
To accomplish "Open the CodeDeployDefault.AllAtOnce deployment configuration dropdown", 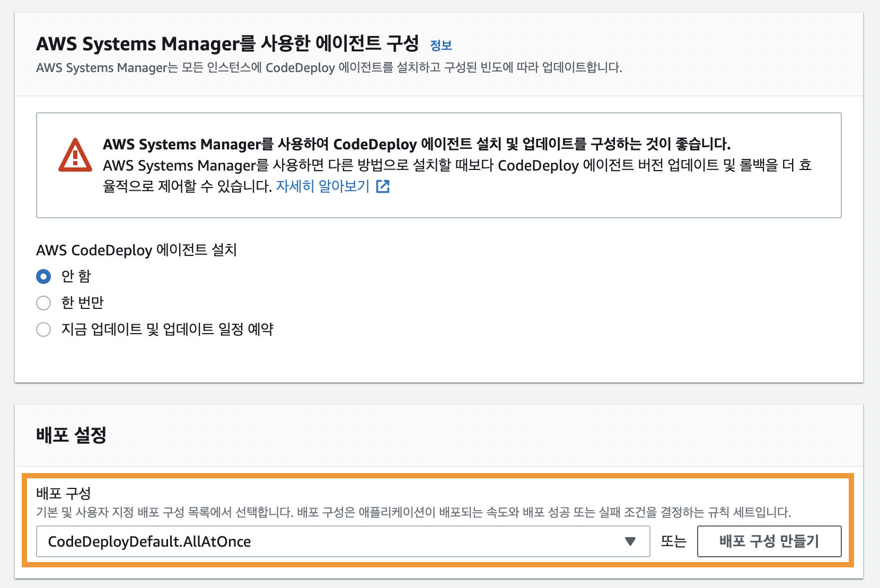I will click(x=343, y=541).
